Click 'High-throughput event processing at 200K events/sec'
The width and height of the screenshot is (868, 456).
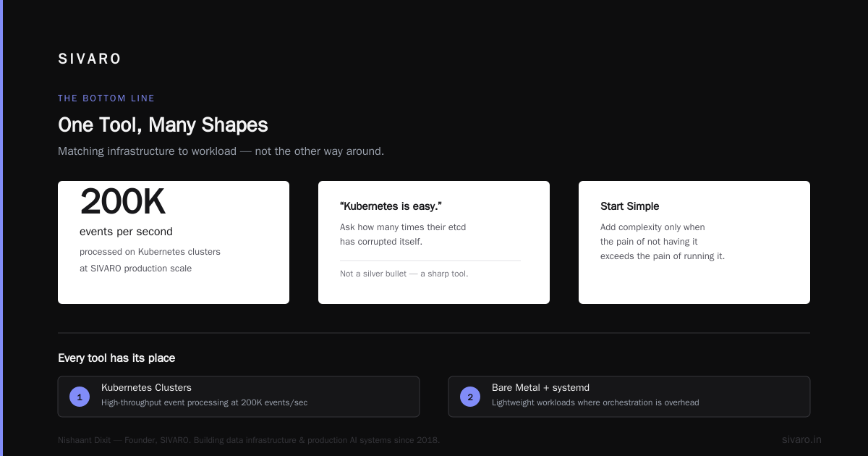[204, 402]
